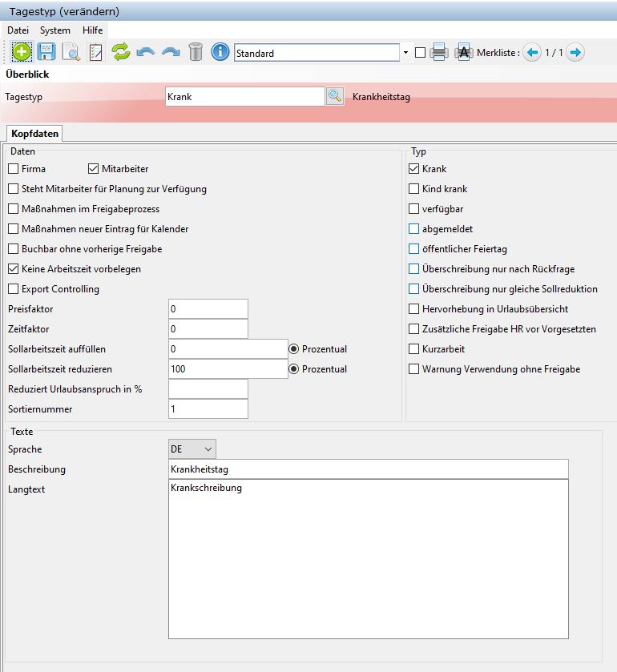
Task: Click the printer icon in toolbar
Action: (x=438, y=53)
